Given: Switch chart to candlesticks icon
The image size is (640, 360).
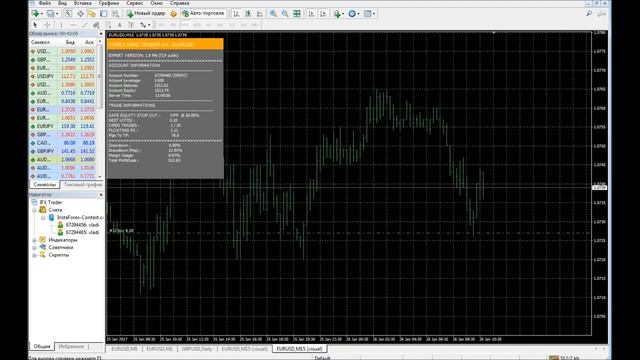Looking at the screenshot, I should coord(248,13).
